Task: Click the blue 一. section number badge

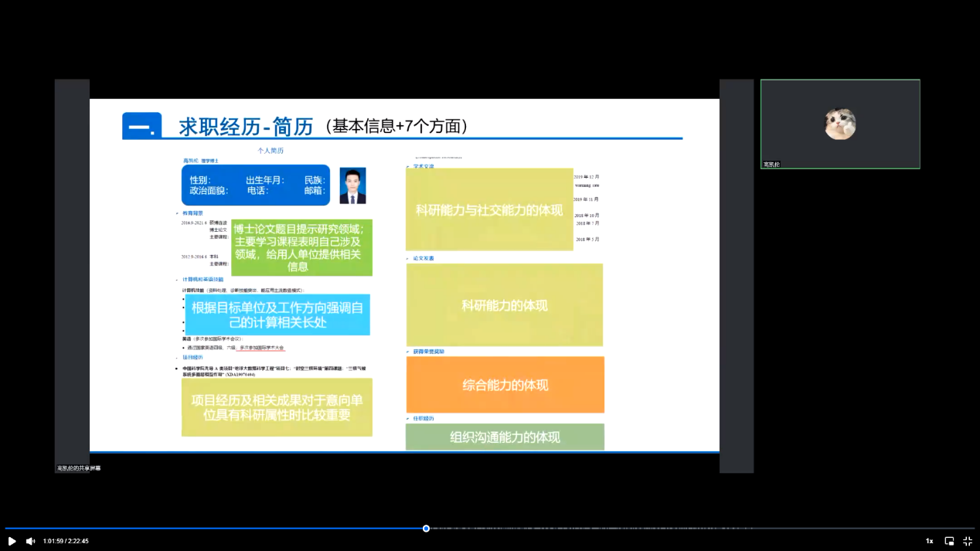Action: tap(142, 126)
